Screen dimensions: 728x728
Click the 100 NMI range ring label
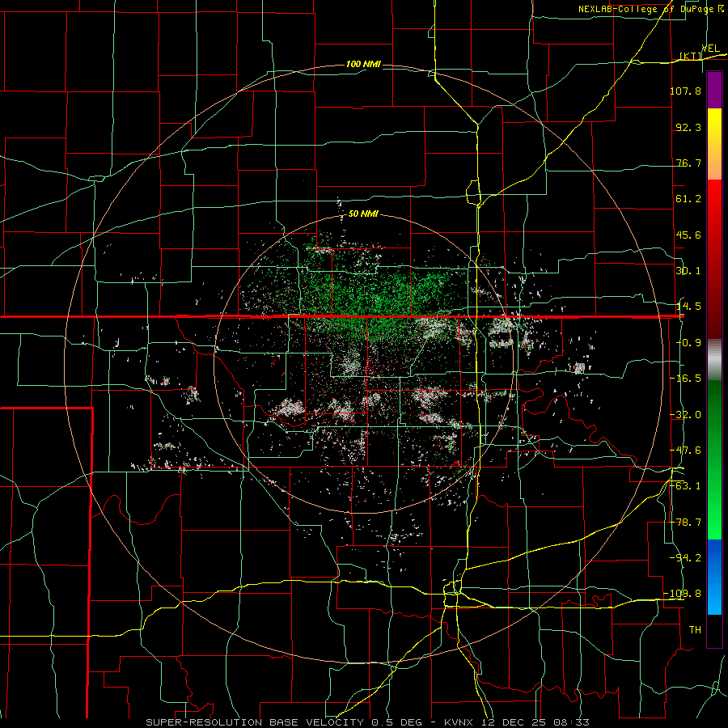363,64
